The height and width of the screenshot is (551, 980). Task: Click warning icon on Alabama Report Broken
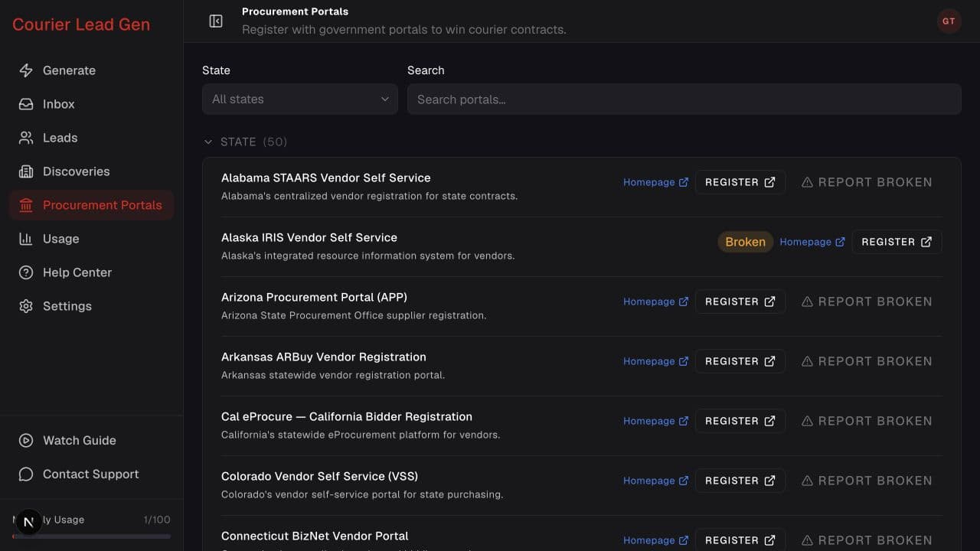pyautogui.click(x=807, y=182)
